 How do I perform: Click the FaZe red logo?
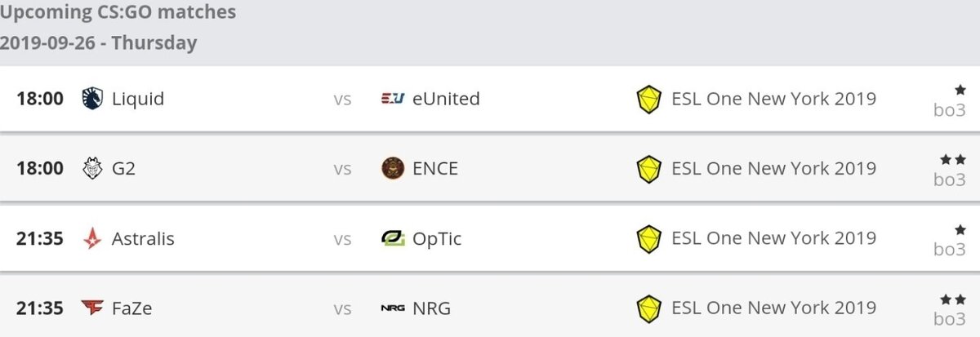click(92, 308)
